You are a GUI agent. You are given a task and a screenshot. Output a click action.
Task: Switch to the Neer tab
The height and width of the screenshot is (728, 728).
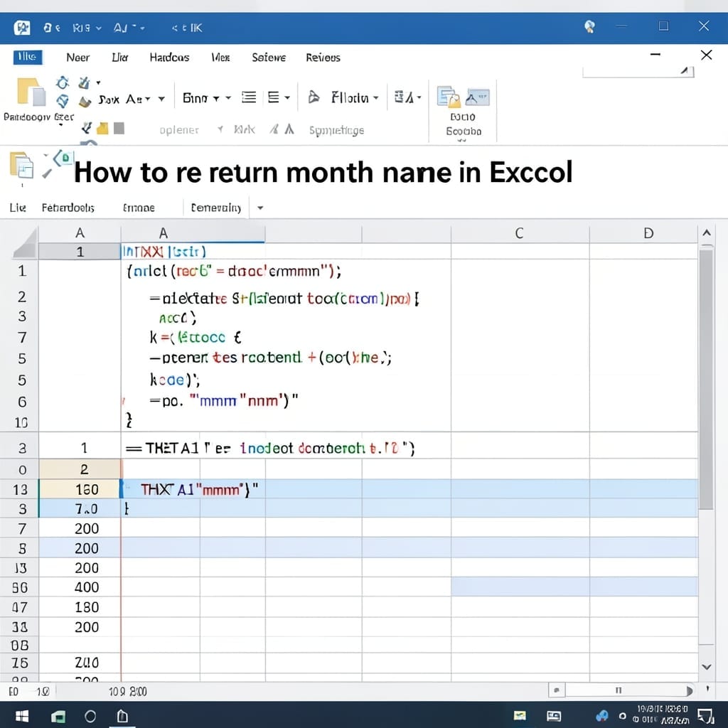pos(77,58)
